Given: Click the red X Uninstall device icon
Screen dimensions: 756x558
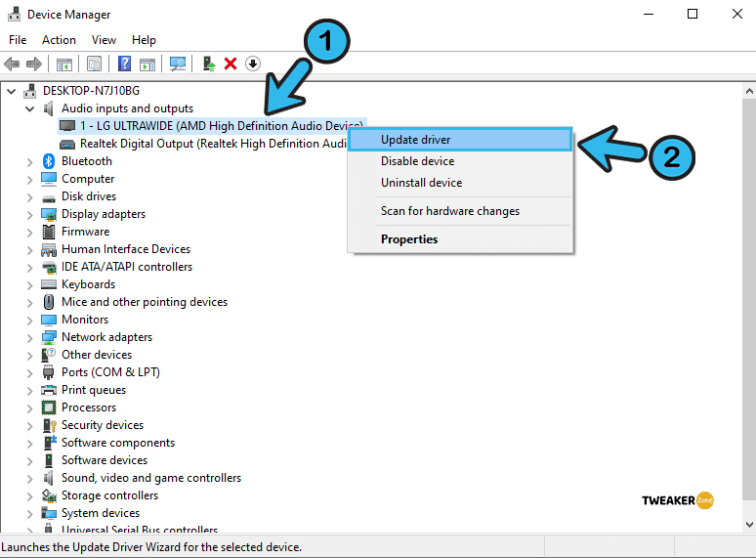Looking at the screenshot, I should pos(231,64).
